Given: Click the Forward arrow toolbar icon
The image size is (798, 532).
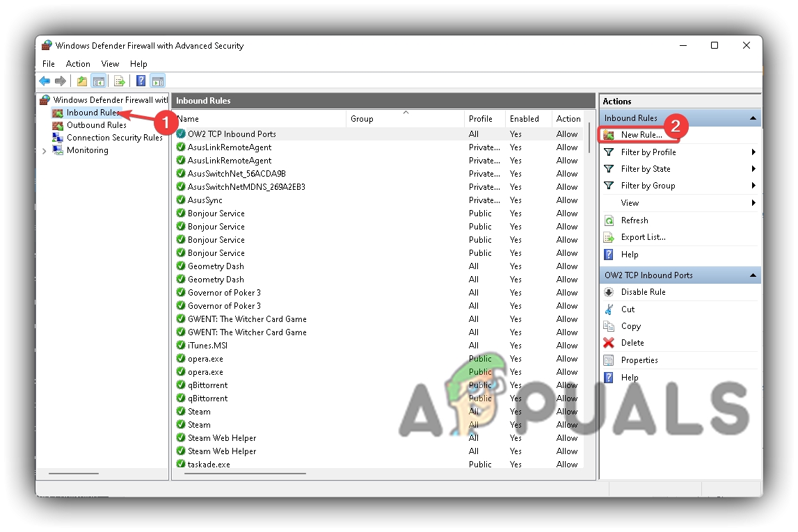Looking at the screenshot, I should click(x=61, y=81).
